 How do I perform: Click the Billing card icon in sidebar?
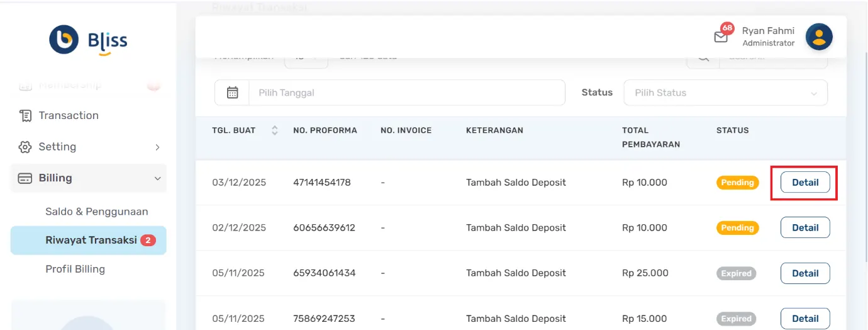click(25, 178)
